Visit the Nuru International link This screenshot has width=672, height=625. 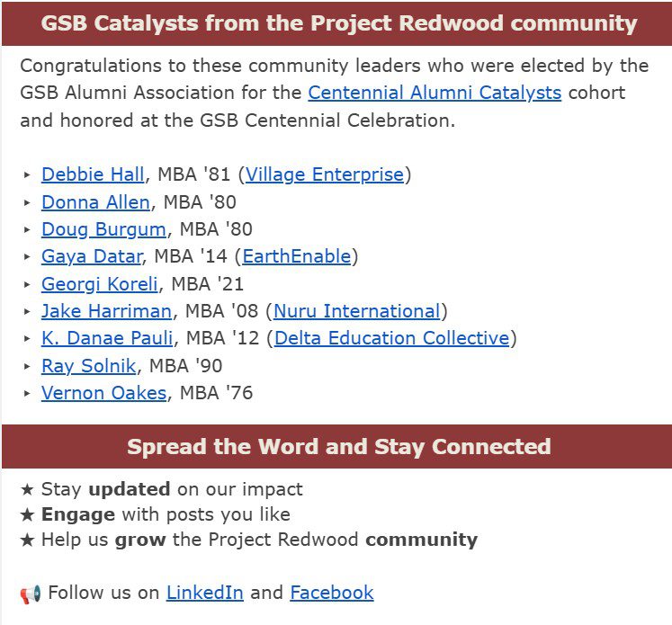pyautogui.click(x=356, y=311)
